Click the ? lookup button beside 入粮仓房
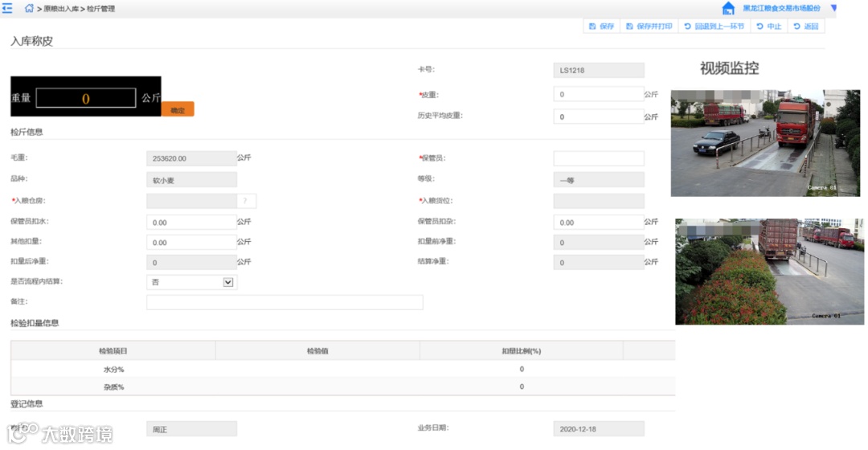868x450 pixels. click(246, 201)
